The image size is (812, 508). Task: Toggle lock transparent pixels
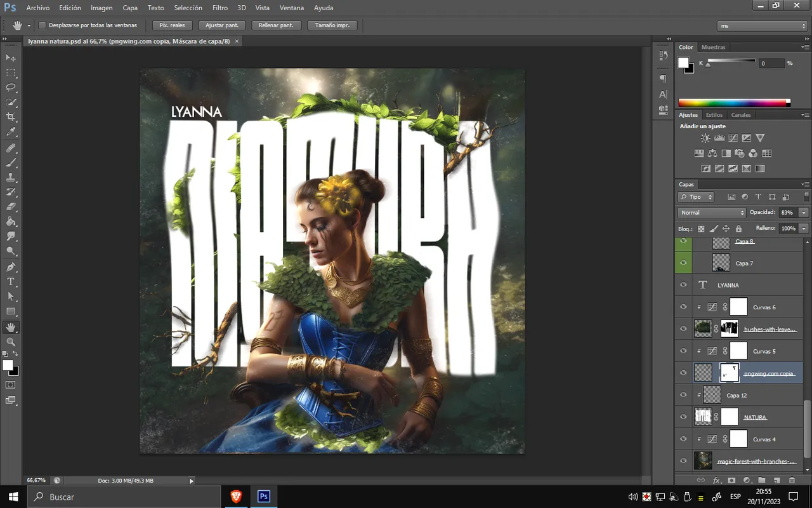[x=701, y=229]
